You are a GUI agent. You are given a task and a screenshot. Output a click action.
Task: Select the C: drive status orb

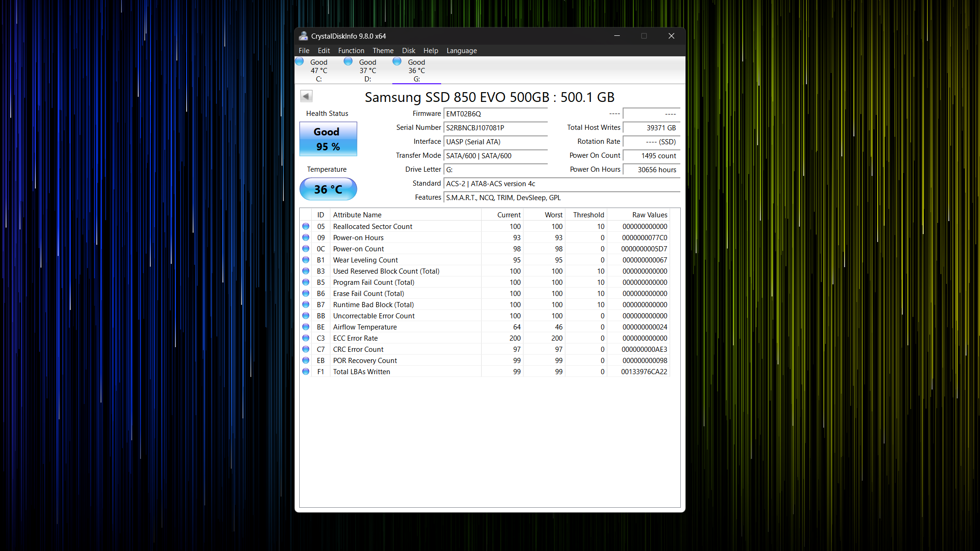click(300, 61)
